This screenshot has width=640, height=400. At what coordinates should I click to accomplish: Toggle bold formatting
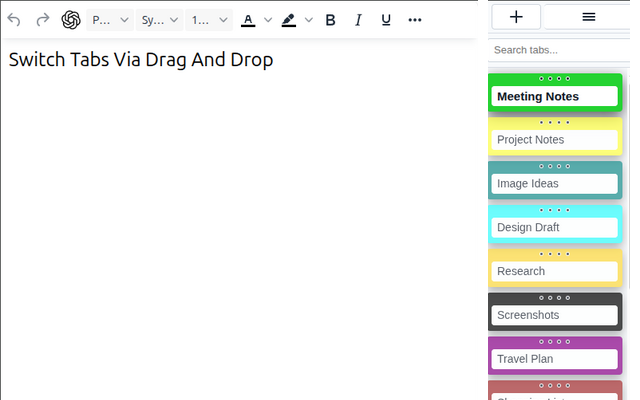pos(331,20)
